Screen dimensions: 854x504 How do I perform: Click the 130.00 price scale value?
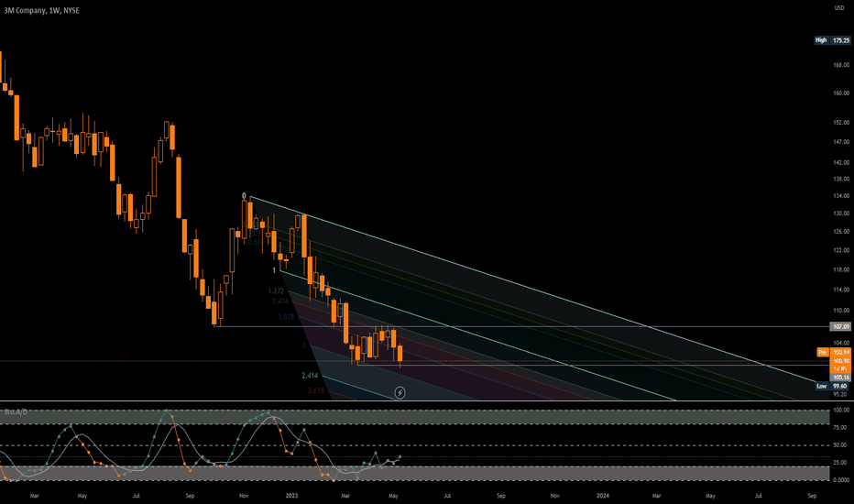click(841, 214)
